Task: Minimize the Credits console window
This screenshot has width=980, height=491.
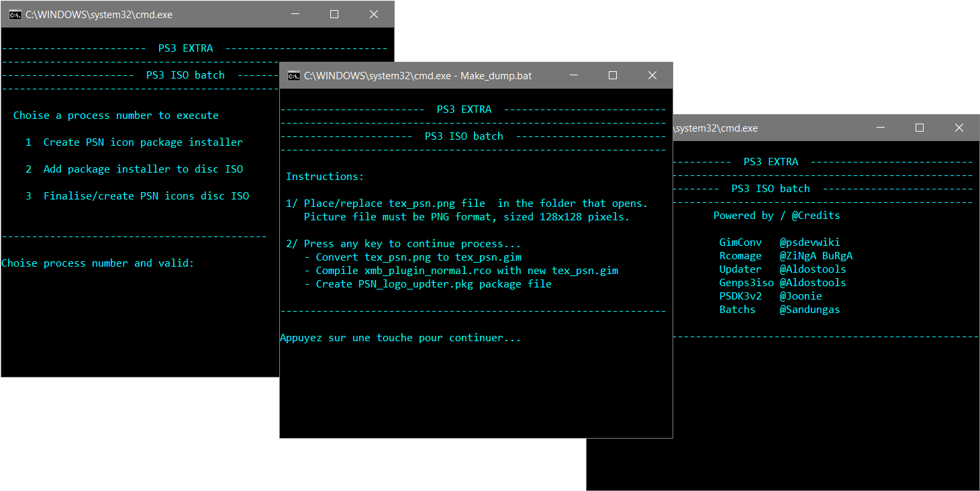Action: 880,128
